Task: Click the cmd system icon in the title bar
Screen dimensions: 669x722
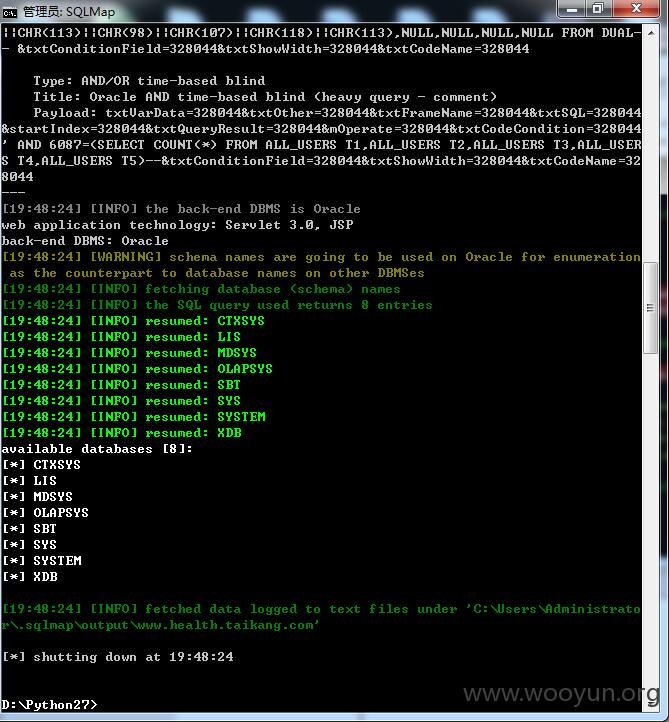Action: click(10, 12)
